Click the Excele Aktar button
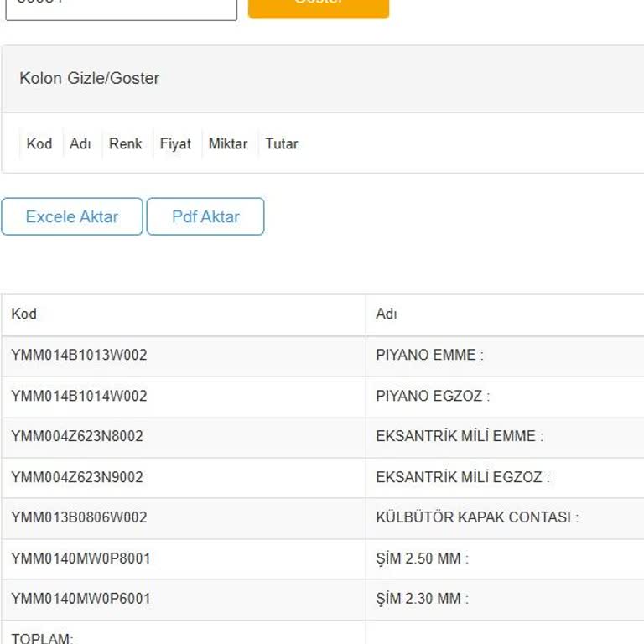Viewport: 644px width, 644px height. tap(72, 216)
